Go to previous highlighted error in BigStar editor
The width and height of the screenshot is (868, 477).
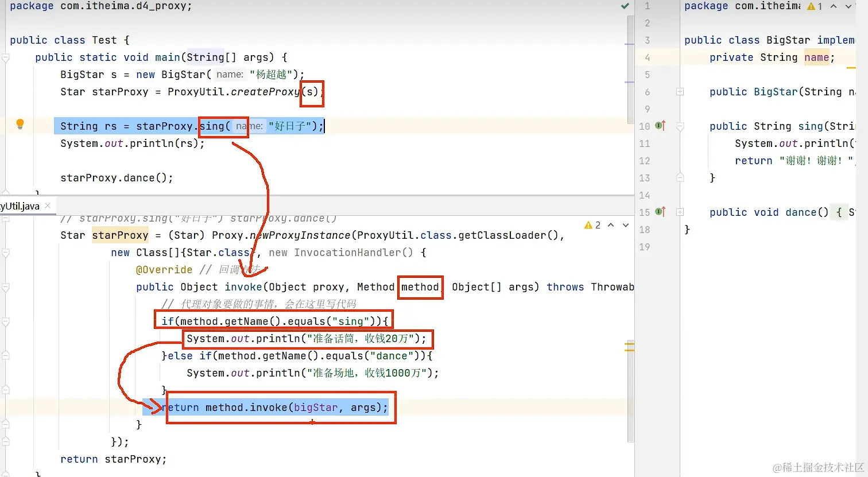pos(834,6)
